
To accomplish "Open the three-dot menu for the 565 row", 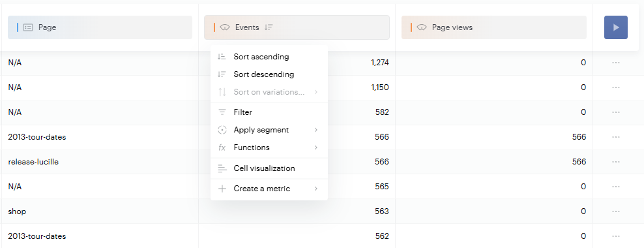I will coord(616,186).
